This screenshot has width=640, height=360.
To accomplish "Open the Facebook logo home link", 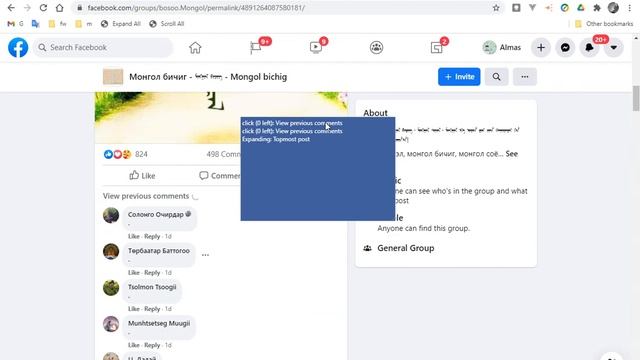I will [x=18, y=47].
